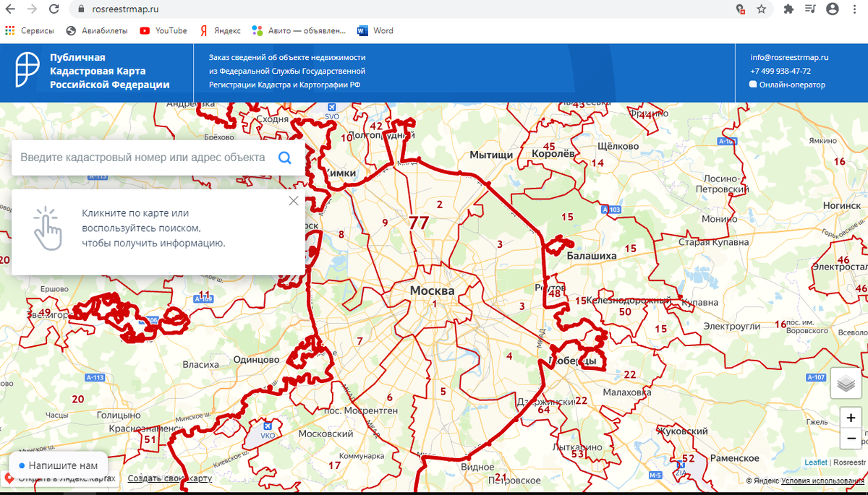Open the Авиабилеты bookmark
The width and height of the screenshot is (868, 495).
click(x=96, y=30)
